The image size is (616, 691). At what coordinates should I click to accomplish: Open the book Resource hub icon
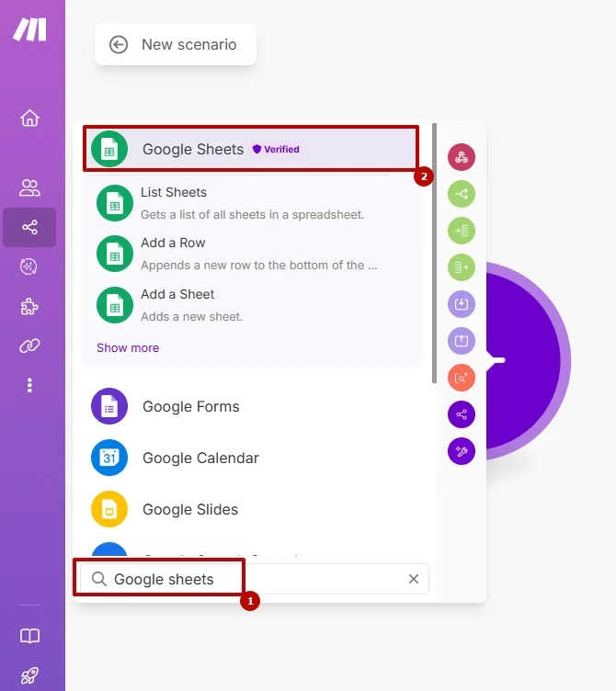tap(29, 636)
